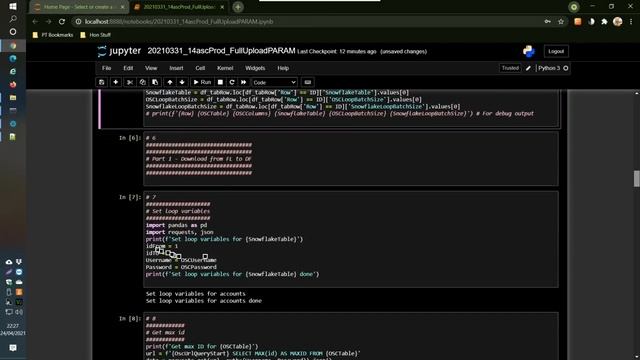
Task: Open the PT Bookmarks folder
Action: 53,35
